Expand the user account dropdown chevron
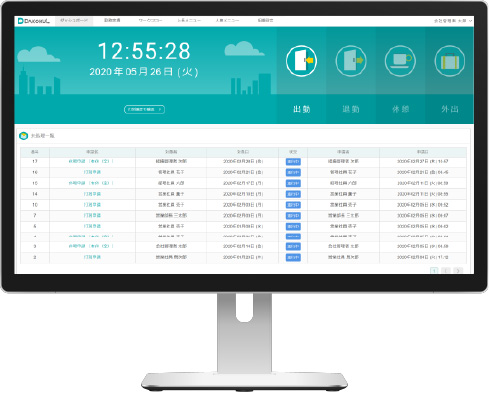This screenshot has height=394, width=489. click(x=470, y=21)
